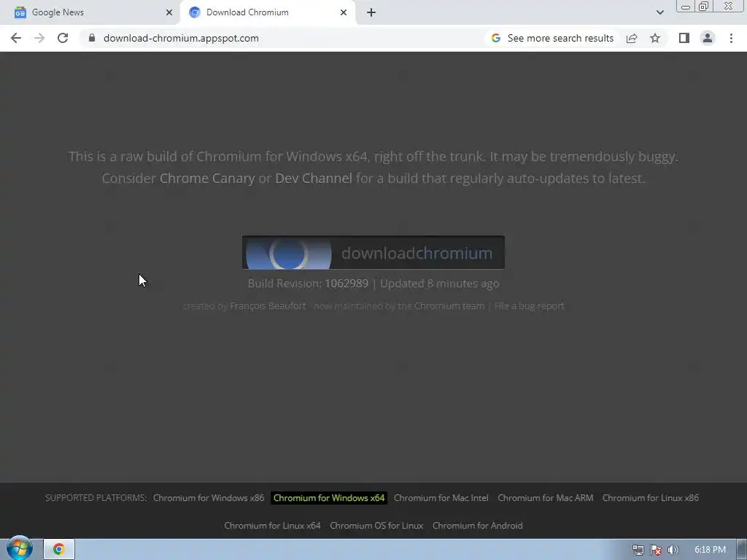Select Chromium for Mac ARM
Image resolution: width=747 pixels, height=560 pixels.
tap(546, 497)
